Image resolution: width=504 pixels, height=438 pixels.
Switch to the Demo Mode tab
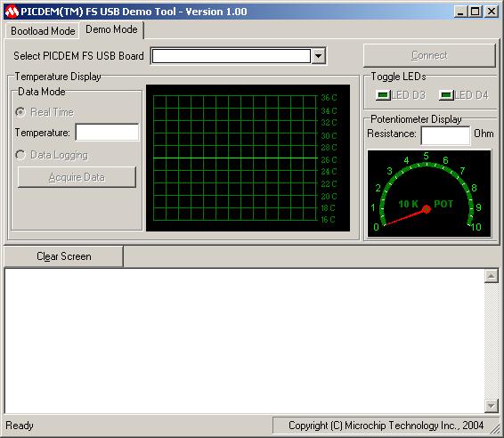tap(111, 29)
